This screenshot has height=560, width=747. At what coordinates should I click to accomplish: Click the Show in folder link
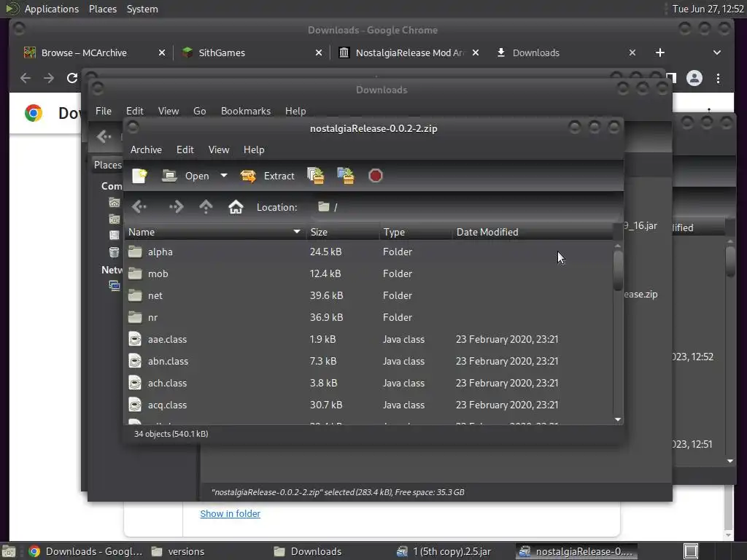pos(230,514)
